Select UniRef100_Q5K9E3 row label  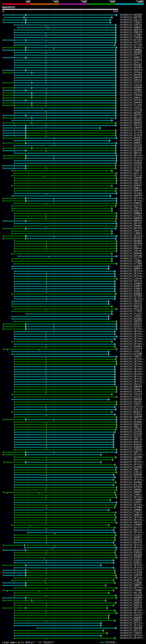pos(131,120)
